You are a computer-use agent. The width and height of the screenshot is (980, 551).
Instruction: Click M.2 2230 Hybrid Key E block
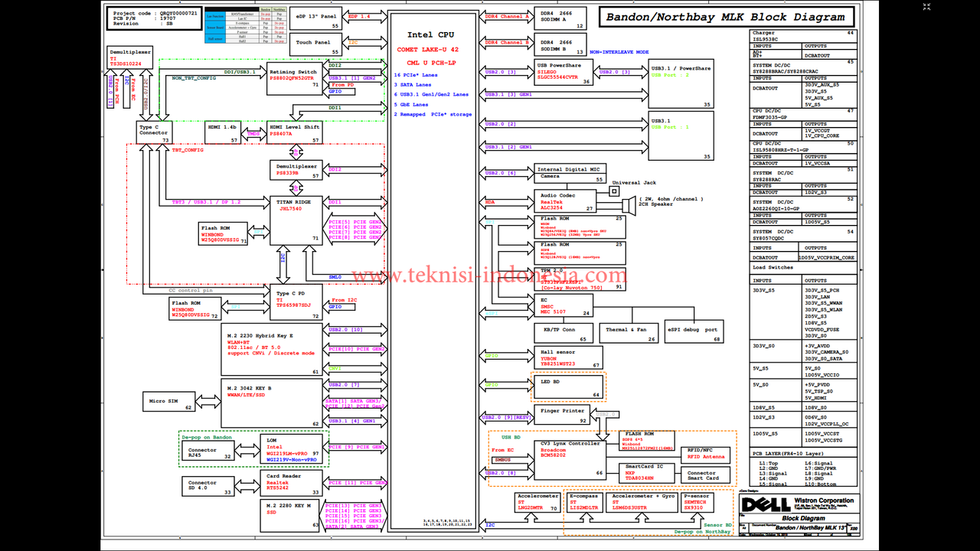pyautogui.click(x=272, y=350)
